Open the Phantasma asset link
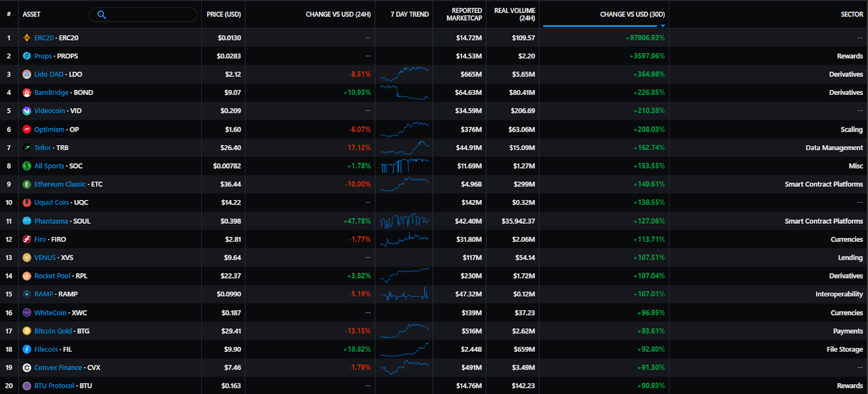This screenshot has width=868, height=394. click(x=51, y=221)
